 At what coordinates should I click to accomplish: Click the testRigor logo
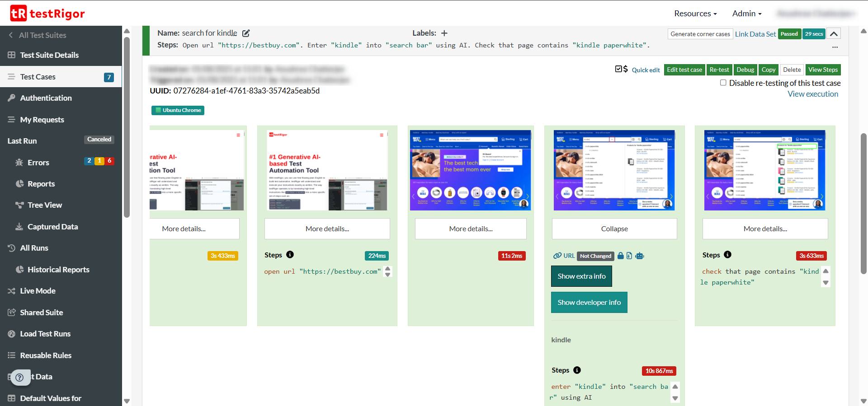pyautogui.click(x=47, y=14)
